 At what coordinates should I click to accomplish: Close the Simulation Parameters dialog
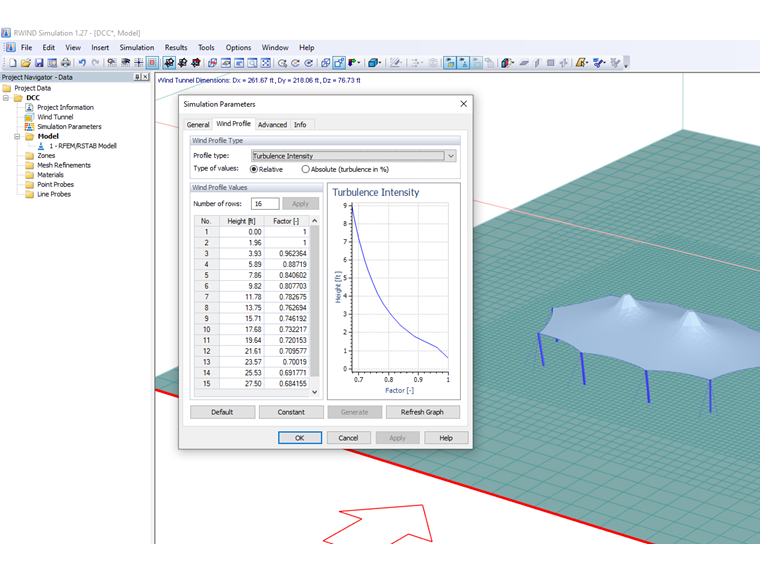[463, 104]
